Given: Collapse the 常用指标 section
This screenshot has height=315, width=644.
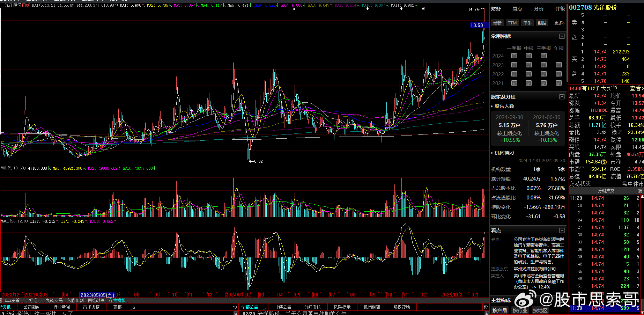Looking at the screenshot, I should click(562, 36).
